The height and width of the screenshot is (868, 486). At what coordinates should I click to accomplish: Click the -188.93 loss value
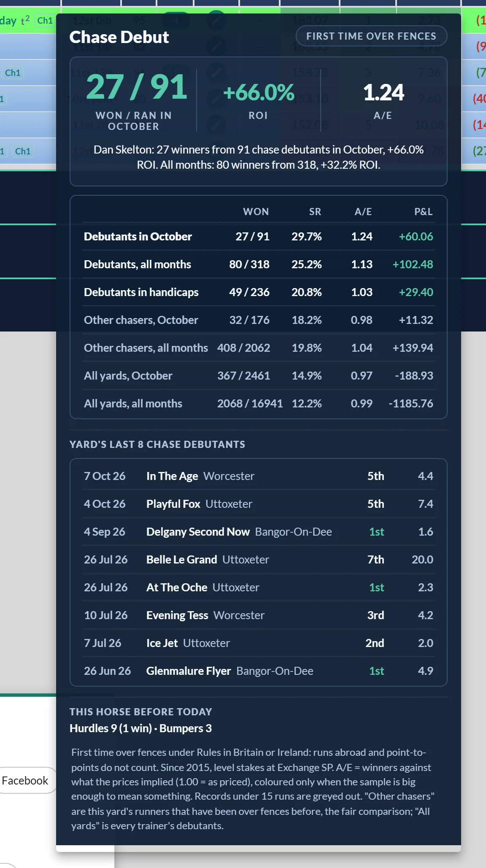tap(414, 376)
